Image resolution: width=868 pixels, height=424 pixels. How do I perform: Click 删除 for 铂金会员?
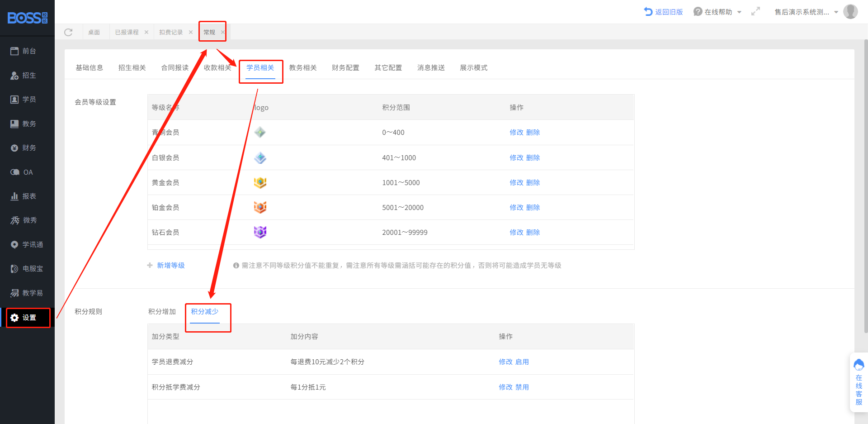[533, 208]
